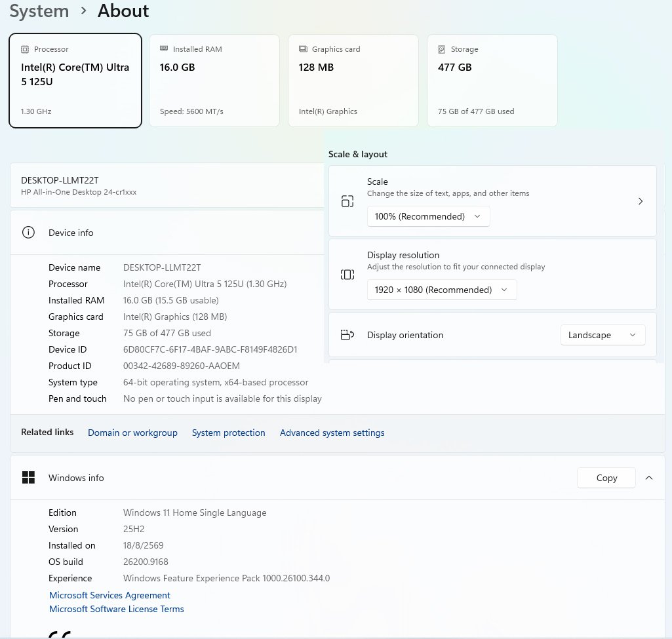Open the 1920 × 1080 resolution dropdown

[x=441, y=290]
